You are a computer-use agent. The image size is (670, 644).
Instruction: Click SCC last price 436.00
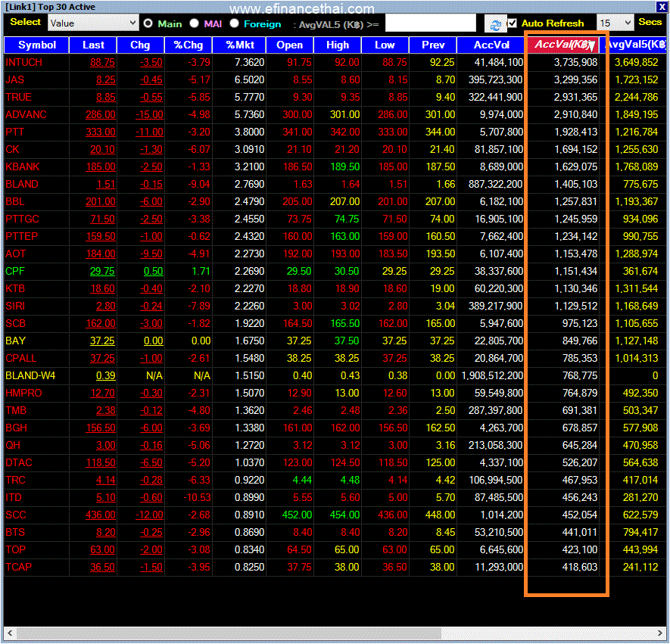click(101, 515)
